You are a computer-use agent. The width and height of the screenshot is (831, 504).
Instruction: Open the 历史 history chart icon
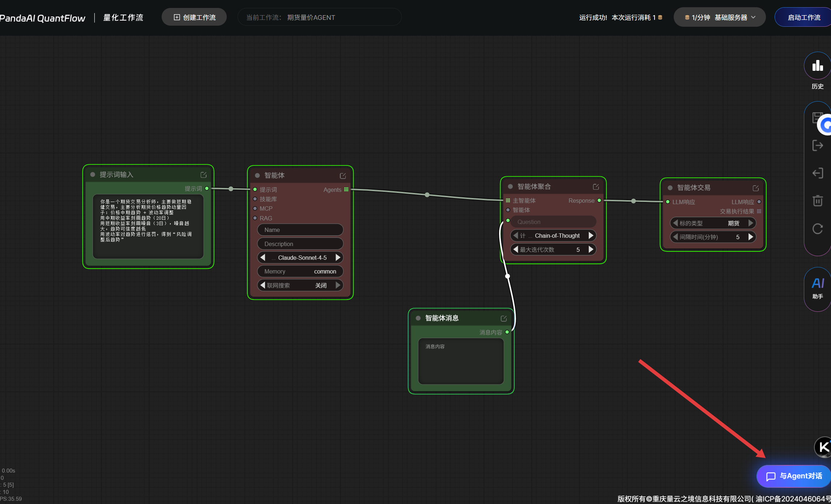(x=817, y=66)
